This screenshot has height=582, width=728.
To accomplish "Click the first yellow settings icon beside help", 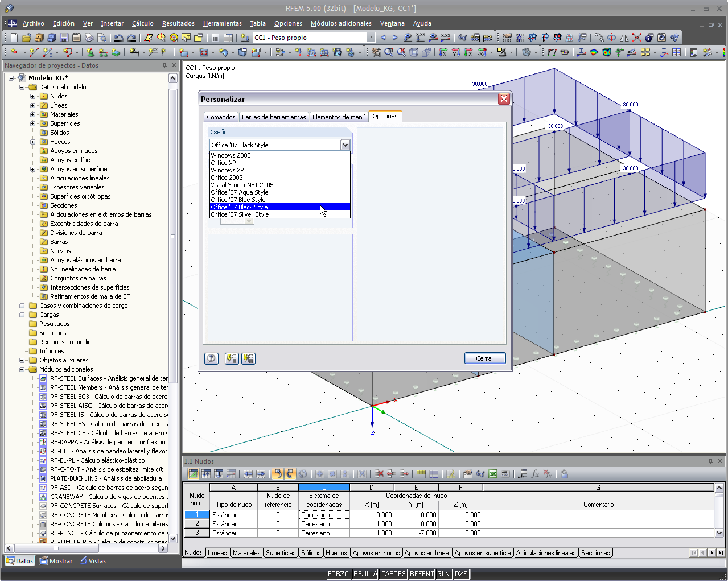I will point(231,358).
